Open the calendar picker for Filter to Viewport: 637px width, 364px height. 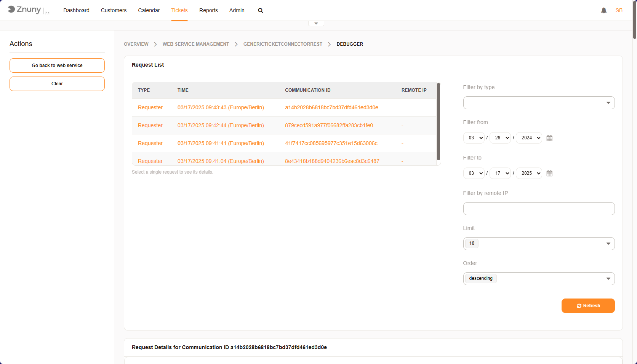point(549,173)
